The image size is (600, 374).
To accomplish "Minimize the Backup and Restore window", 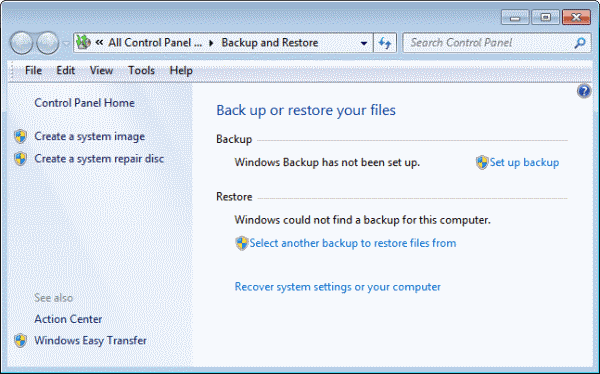I will pos(515,17).
